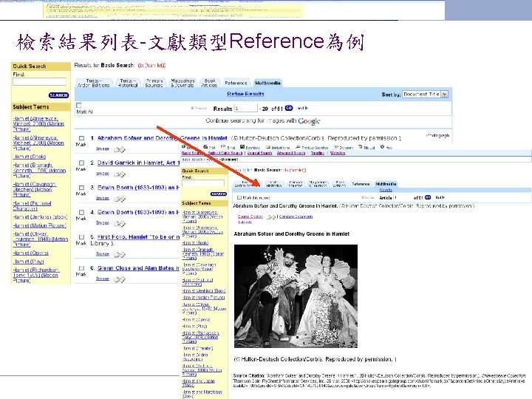Select Multimedia tab in document view
Screen dimensions: 532x399
pyautogui.click(x=386, y=184)
